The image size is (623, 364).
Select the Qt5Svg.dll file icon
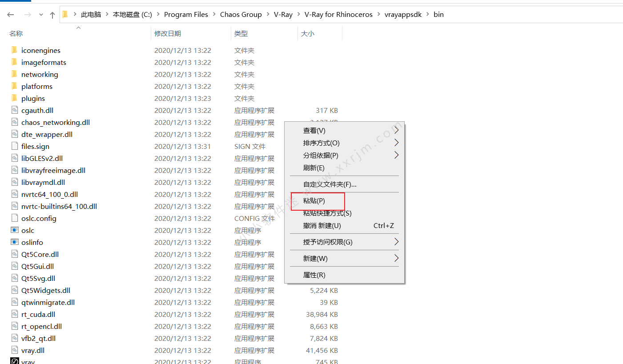click(x=14, y=278)
